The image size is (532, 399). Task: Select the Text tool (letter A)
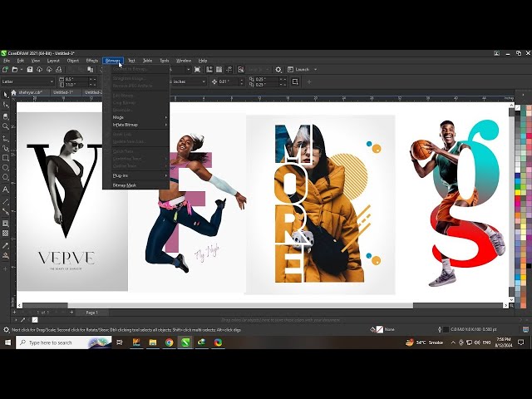[x=6, y=190]
